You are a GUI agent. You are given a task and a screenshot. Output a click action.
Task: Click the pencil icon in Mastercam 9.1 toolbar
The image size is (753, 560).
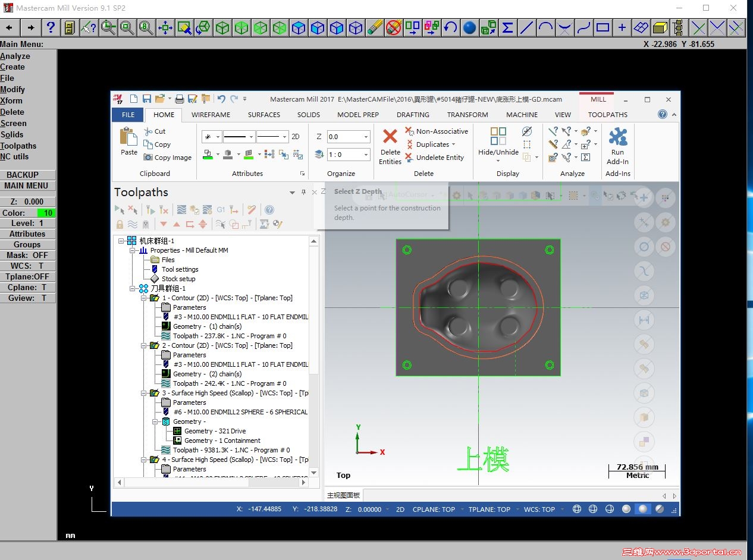(x=374, y=27)
